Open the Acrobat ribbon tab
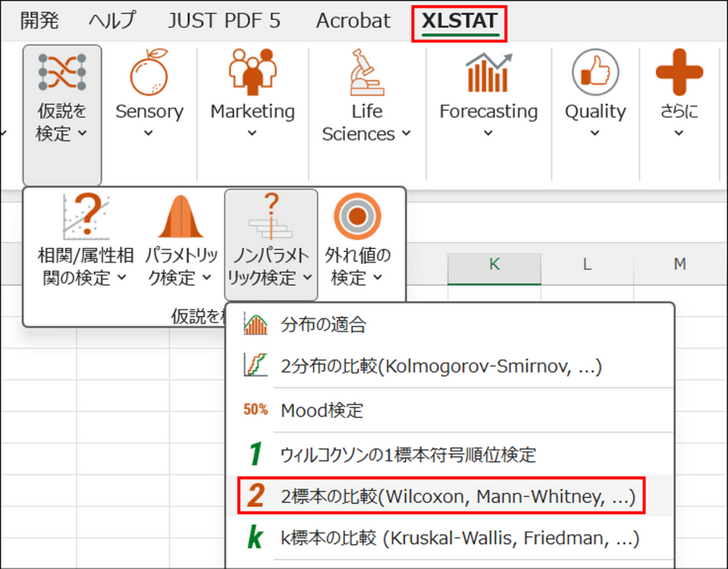This screenshot has width=728, height=569. pos(353,21)
